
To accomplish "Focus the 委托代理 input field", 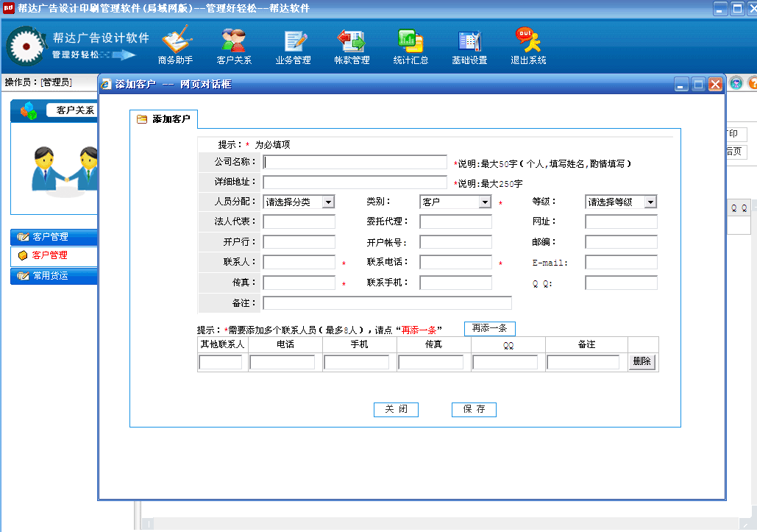I will click(x=456, y=221).
